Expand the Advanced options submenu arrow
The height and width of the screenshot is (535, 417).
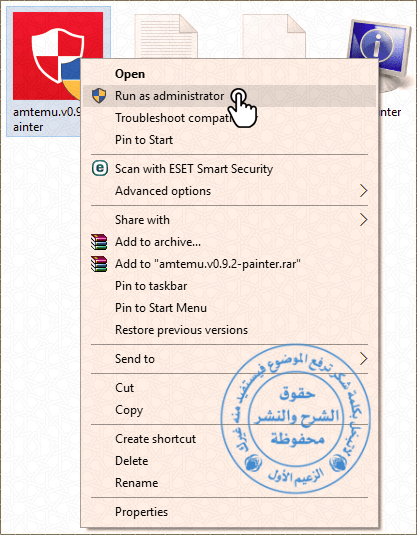click(364, 191)
